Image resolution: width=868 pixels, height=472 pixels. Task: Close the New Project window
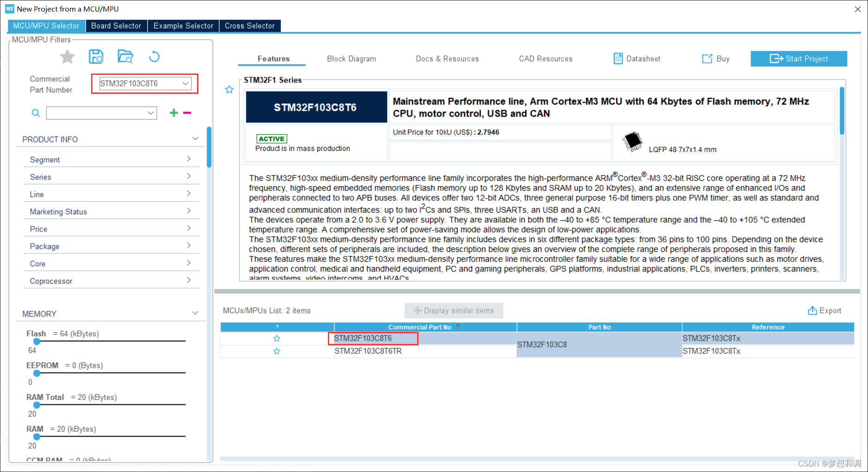(858, 9)
